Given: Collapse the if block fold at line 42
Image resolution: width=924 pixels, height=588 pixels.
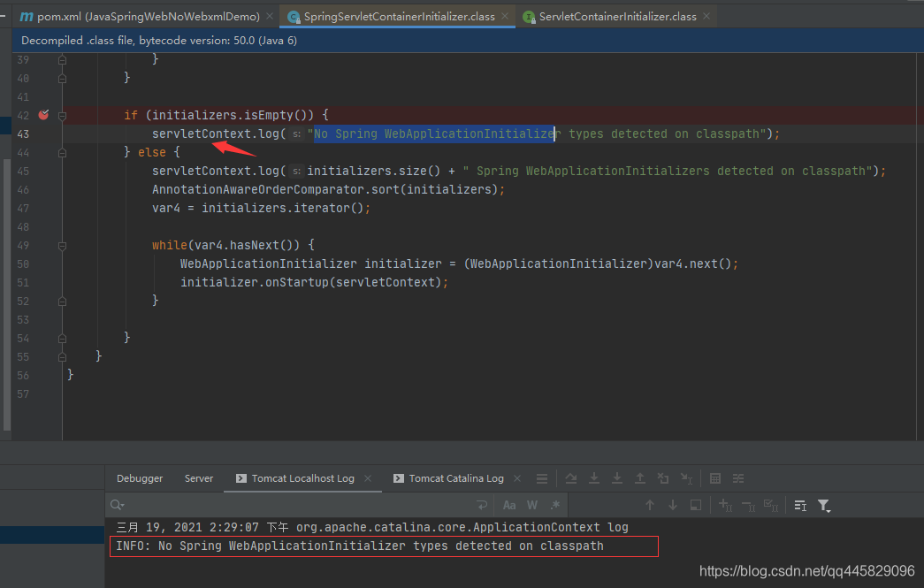Looking at the screenshot, I should pos(62,115).
